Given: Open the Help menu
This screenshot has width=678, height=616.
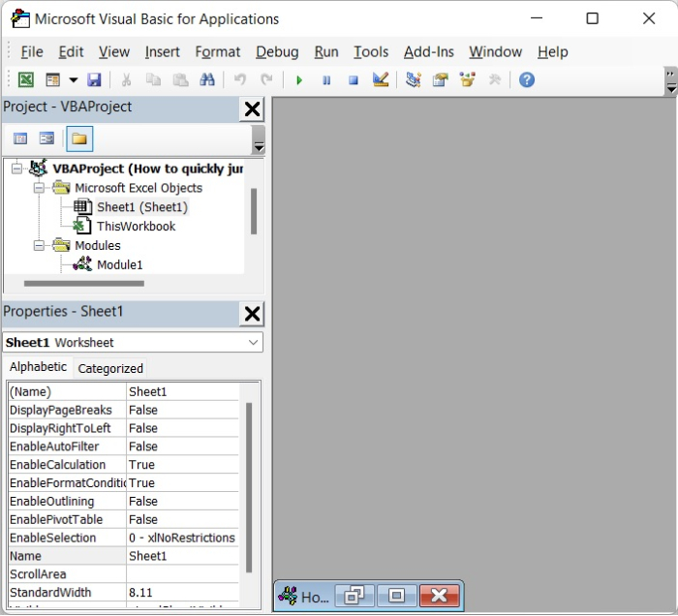Looking at the screenshot, I should (x=553, y=52).
